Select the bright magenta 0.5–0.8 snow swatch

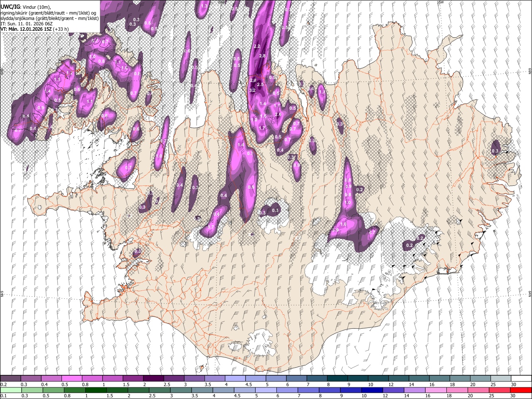(x=71, y=378)
